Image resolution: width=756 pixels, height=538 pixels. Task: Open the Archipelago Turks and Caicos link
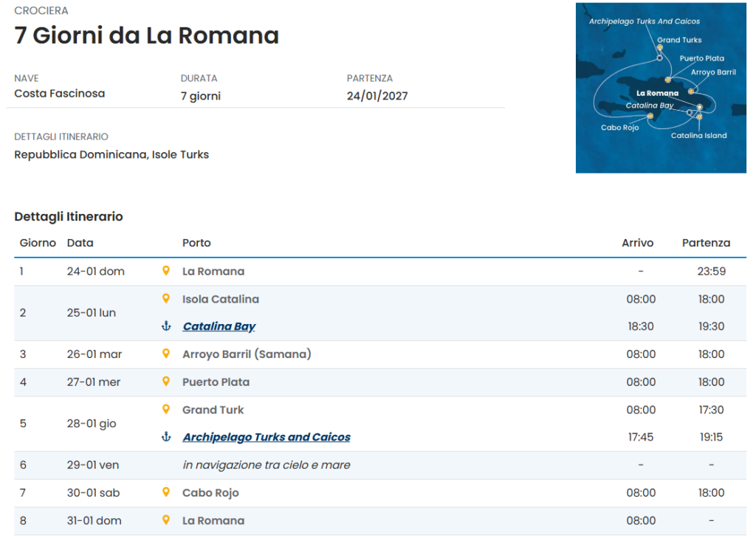[x=267, y=437]
